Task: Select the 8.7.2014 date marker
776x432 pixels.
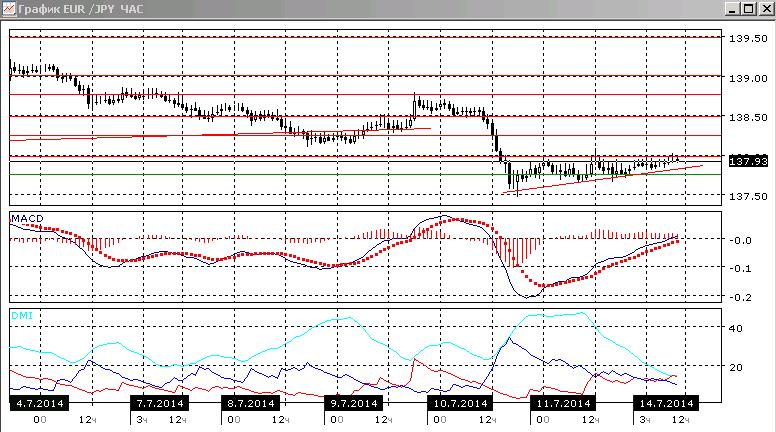Action: coord(251,403)
